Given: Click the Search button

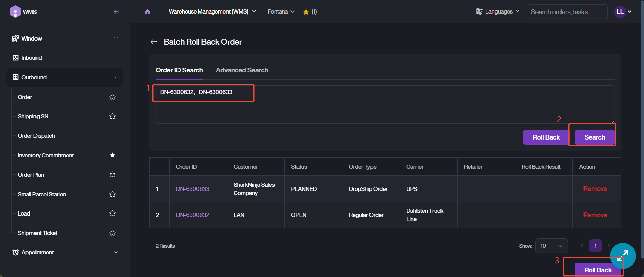Looking at the screenshot, I should tap(594, 137).
